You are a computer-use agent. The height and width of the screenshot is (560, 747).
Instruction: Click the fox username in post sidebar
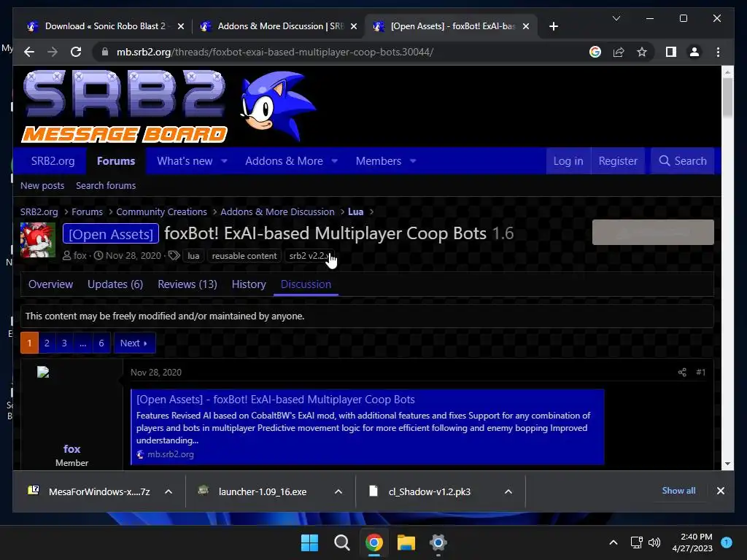[x=72, y=449]
